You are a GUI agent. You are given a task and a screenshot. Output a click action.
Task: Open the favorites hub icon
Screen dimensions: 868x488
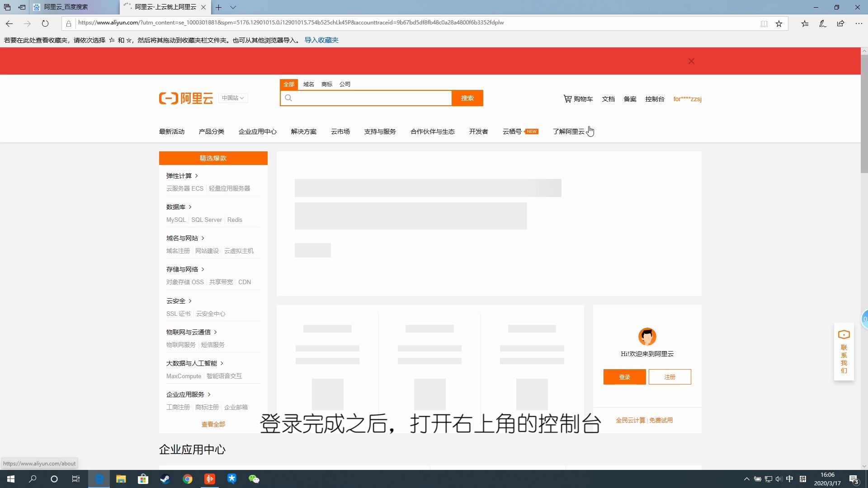point(805,23)
